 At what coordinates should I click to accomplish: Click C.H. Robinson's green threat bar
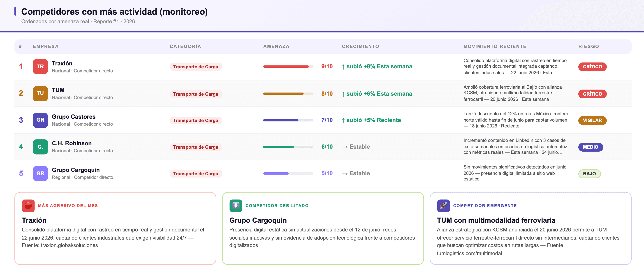pos(288,147)
